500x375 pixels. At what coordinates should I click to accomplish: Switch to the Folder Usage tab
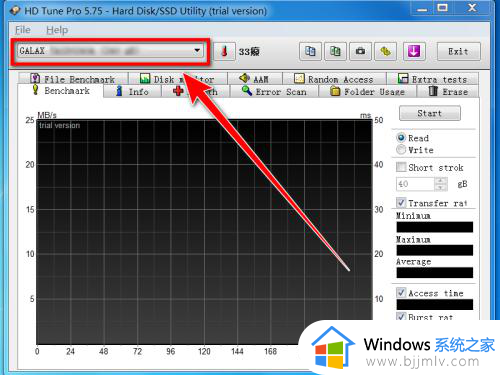click(x=367, y=91)
